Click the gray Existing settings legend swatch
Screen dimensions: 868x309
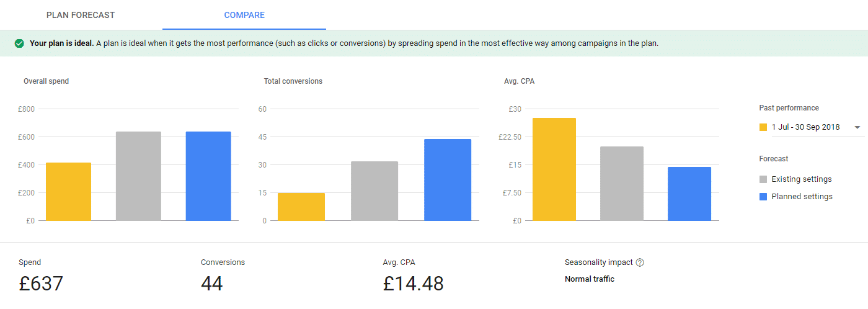point(763,179)
